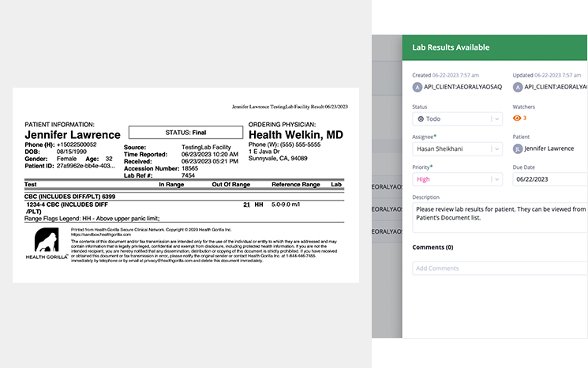Viewport: 588px width, 368px height.
Task: Click the Time Reported value 06/23/2023 10:20 AM
Action: pos(210,154)
